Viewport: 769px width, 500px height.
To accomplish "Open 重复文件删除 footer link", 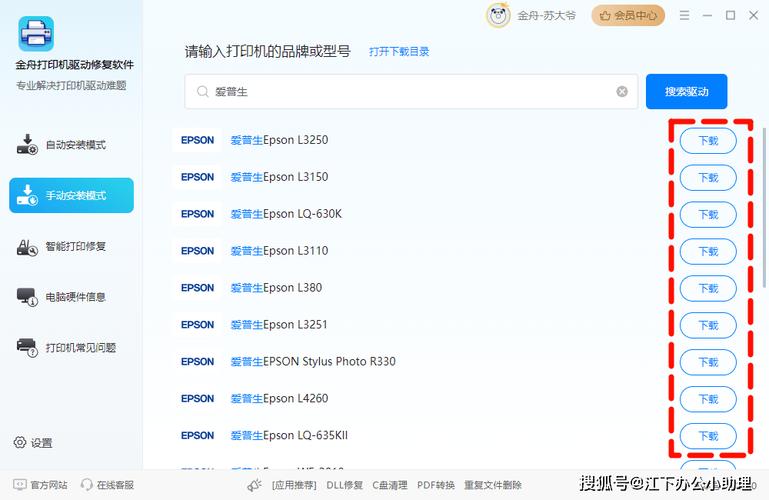I will (x=493, y=485).
